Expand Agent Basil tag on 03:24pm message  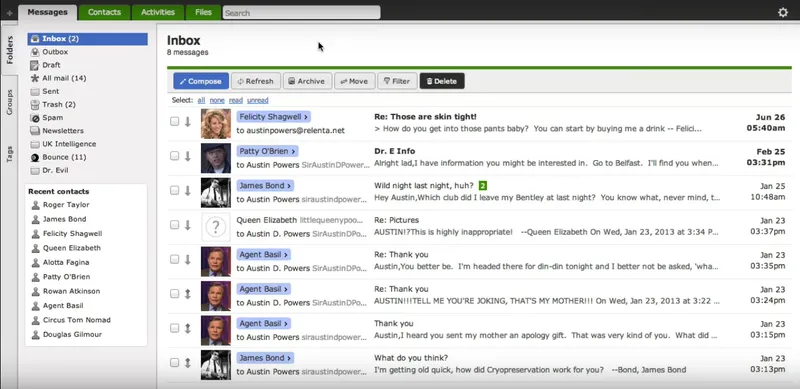[x=264, y=289]
